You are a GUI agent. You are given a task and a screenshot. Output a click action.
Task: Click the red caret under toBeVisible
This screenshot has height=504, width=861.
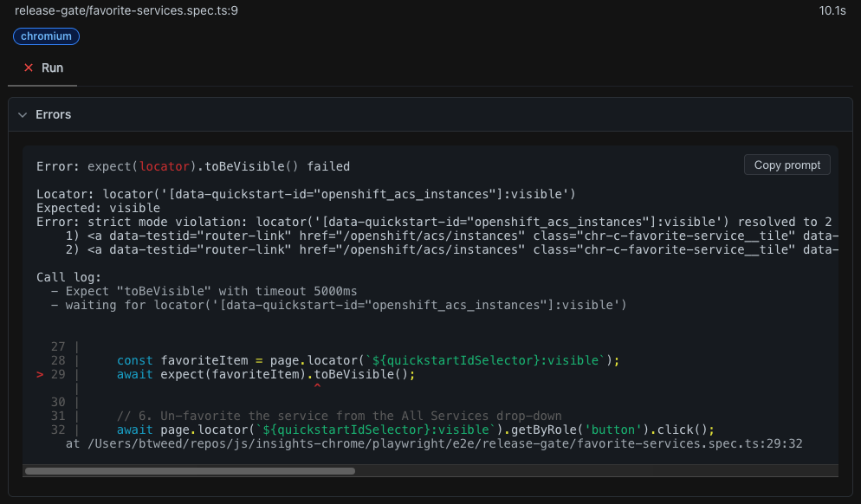pyautogui.click(x=317, y=387)
